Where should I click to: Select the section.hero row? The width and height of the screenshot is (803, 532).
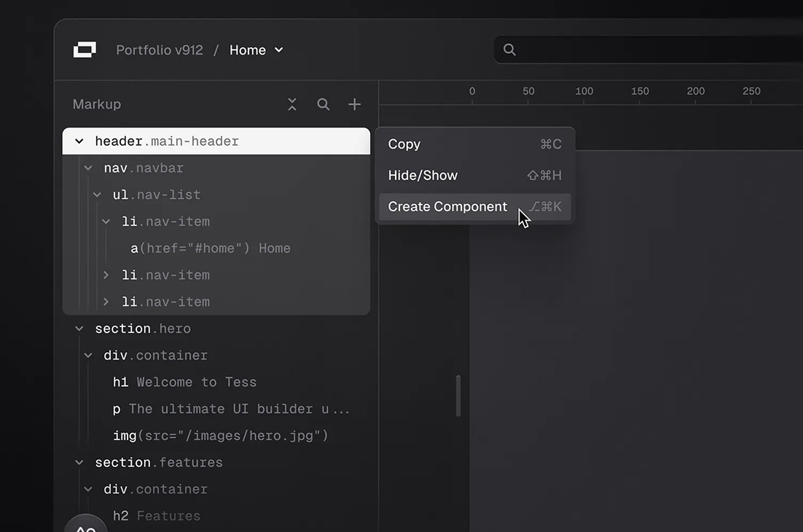(x=216, y=328)
